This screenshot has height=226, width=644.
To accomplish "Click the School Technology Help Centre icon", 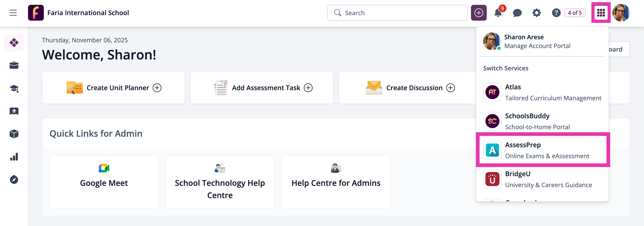I will click(220, 168).
